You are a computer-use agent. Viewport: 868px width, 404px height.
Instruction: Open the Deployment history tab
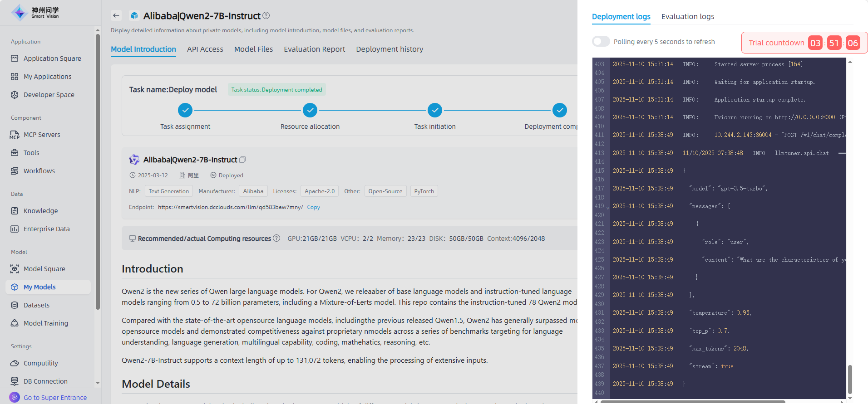pyautogui.click(x=389, y=49)
